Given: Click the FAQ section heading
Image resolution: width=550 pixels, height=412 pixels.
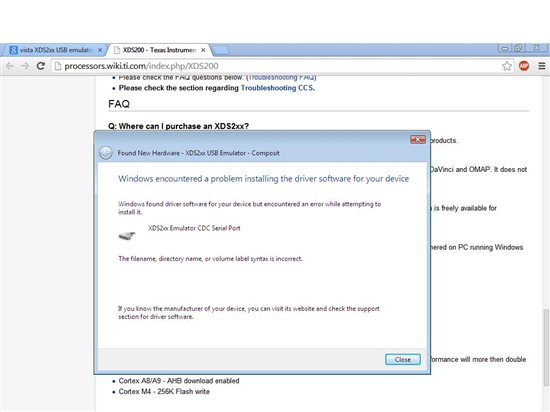Looking at the screenshot, I should tap(119, 104).
